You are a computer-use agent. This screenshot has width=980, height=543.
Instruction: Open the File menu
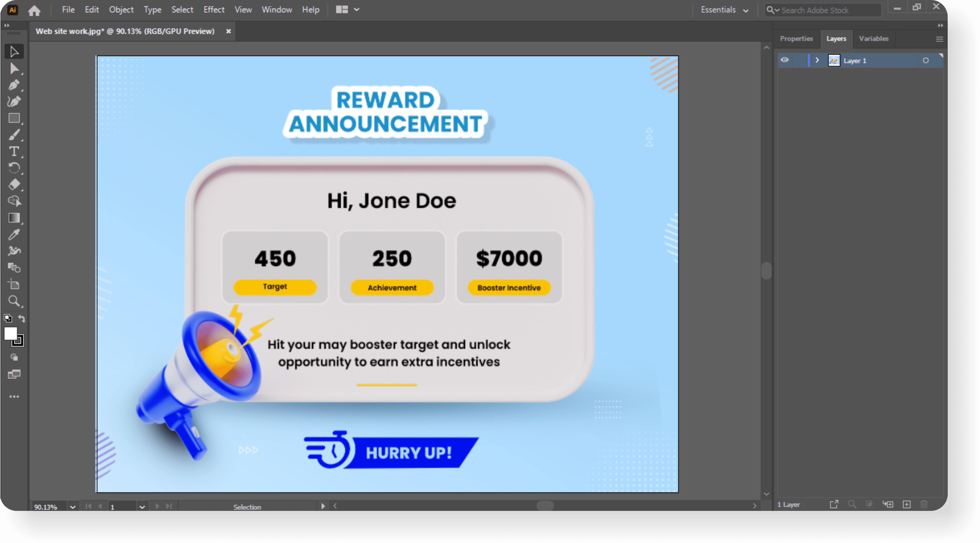click(x=68, y=9)
